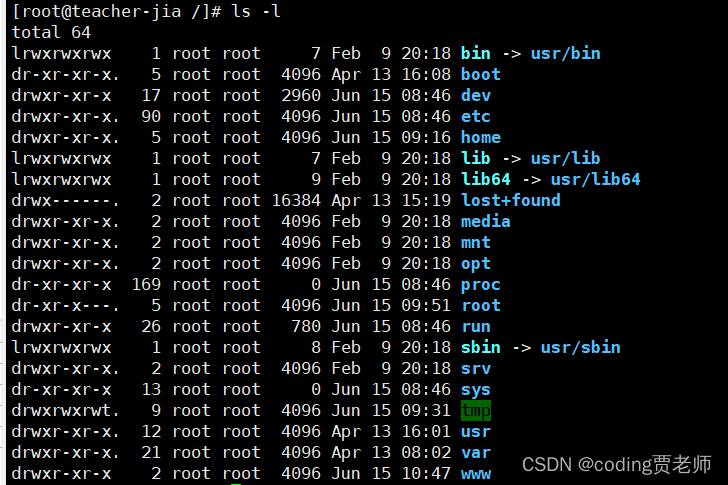Select the 'sys' directory name
This screenshot has height=485, width=728.
coord(475,390)
